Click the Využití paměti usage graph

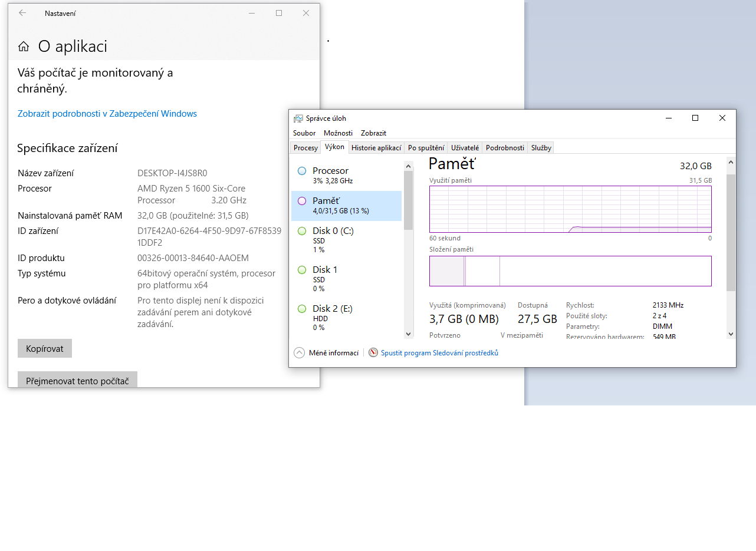click(x=570, y=209)
